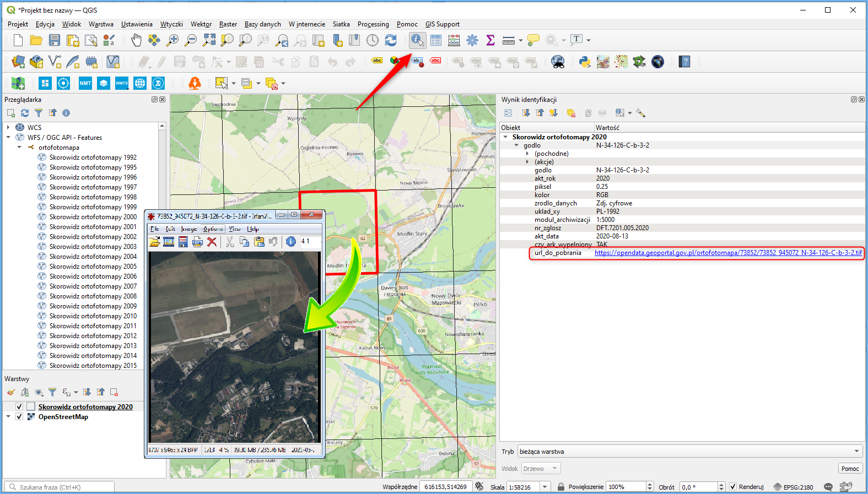Click the save icon in IrfanView window
Image resolution: width=868 pixels, height=494 pixels.
click(183, 241)
